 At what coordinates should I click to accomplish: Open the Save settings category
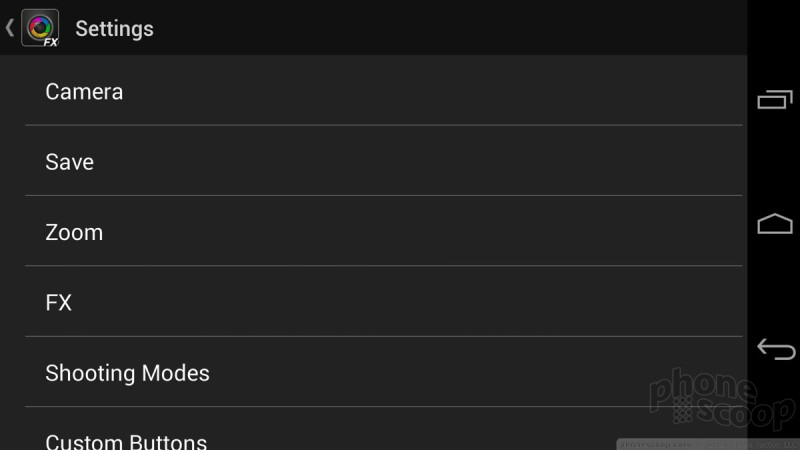coord(384,161)
